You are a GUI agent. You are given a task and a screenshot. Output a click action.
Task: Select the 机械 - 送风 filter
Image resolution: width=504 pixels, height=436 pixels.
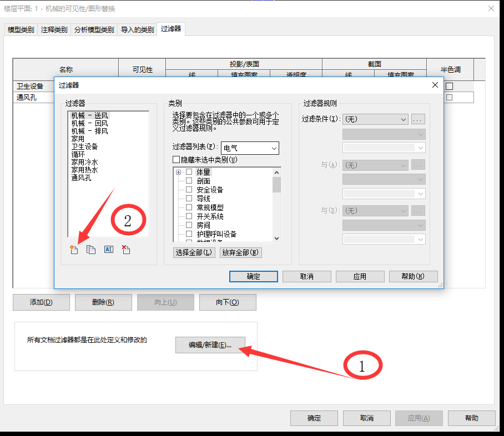pos(90,115)
